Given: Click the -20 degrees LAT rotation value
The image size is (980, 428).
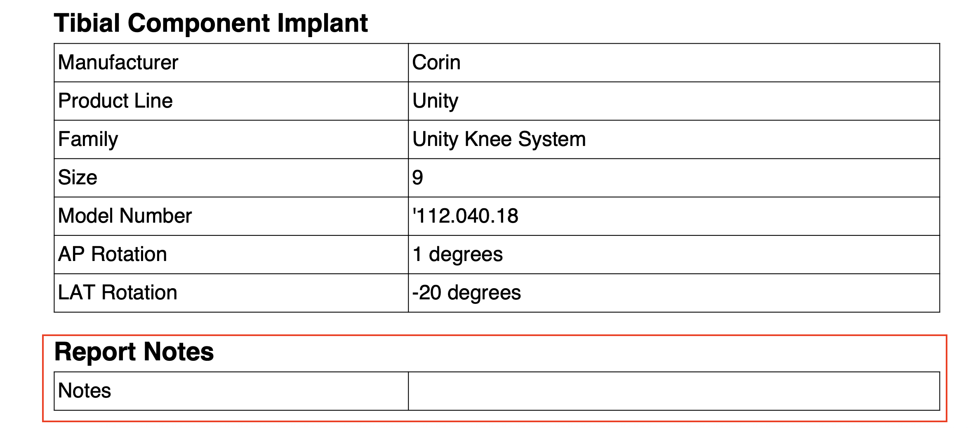Looking at the screenshot, I should [x=466, y=293].
